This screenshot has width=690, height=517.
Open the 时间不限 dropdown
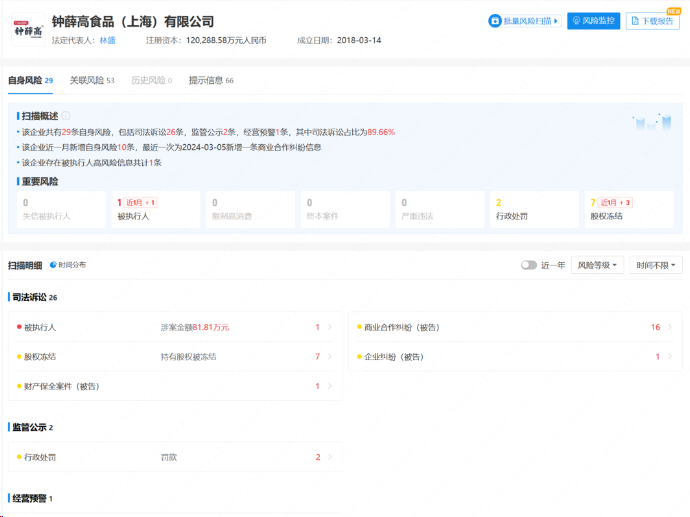point(656,265)
